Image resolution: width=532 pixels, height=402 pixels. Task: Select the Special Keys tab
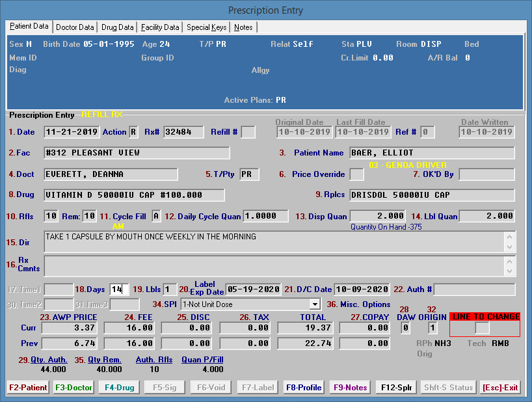pyautogui.click(x=206, y=27)
